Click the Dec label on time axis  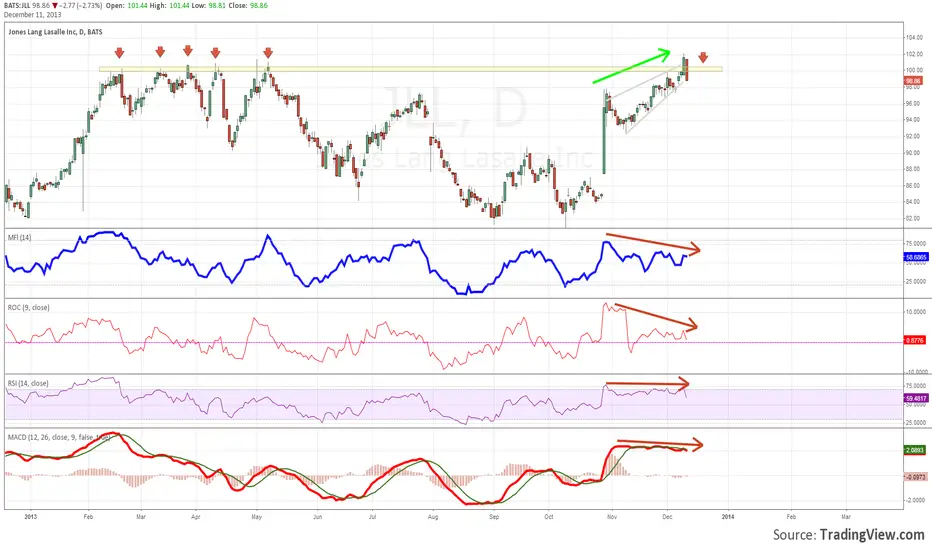click(667, 517)
